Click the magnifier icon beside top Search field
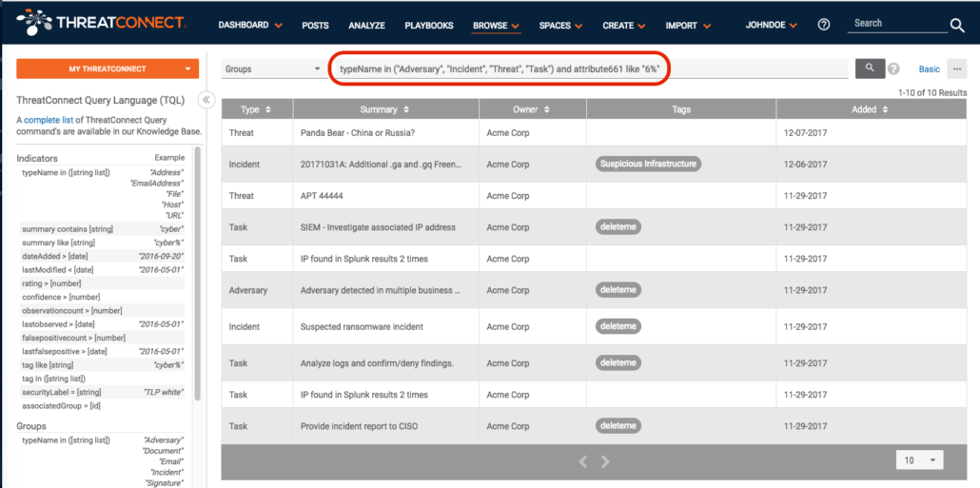 coord(957,25)
